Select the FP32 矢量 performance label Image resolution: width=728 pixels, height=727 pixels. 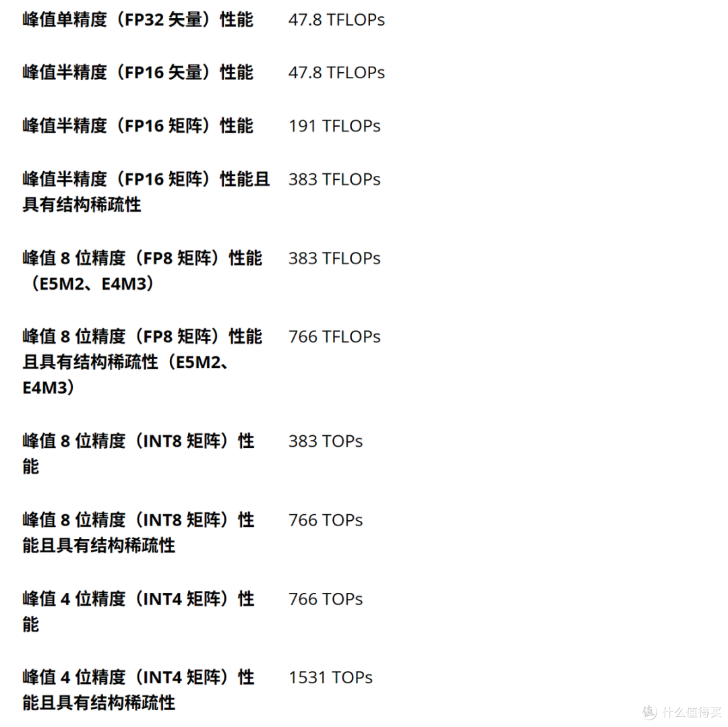tap(138, 20)
